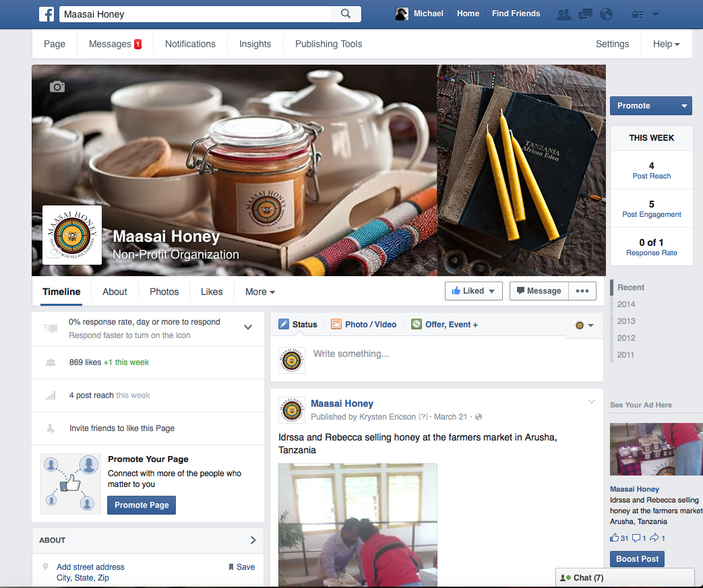The width and height of the screenshot is (703, 588).
Task: Open Publishing Tools
Action: point(329,44)
